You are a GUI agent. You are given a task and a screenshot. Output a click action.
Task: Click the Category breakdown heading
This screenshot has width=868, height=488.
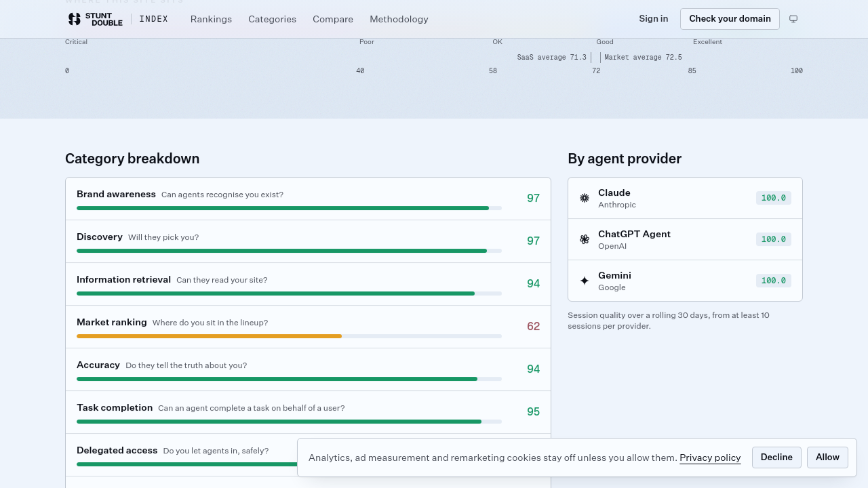point(132,159)
